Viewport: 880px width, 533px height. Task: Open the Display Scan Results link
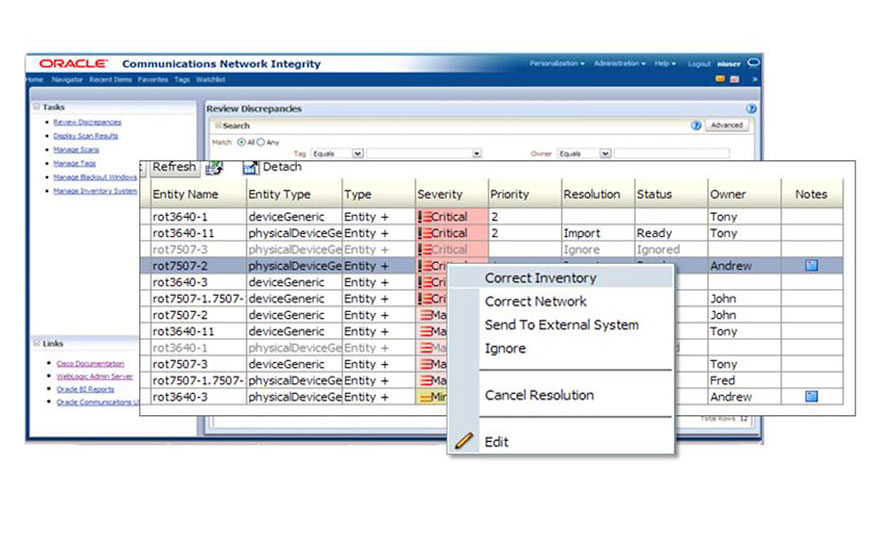(85, 136)
